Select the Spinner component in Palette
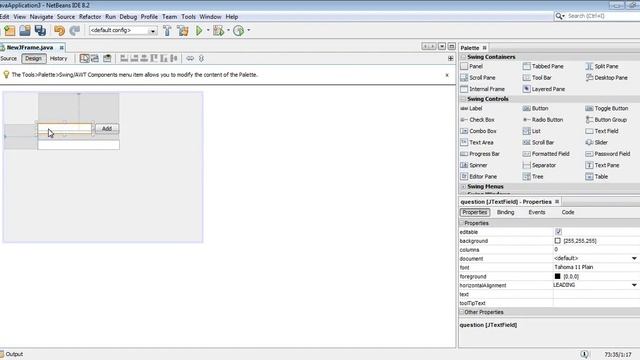Viewport: 640px width, 360px height. coord(474,165)
